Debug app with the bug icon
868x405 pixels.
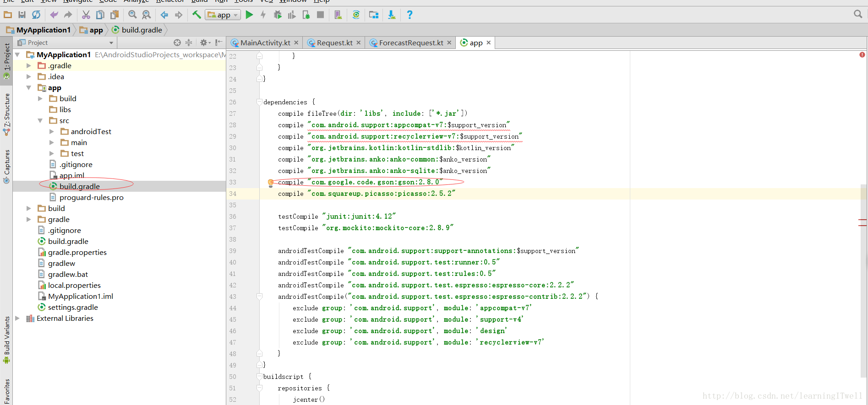coord(278,15)
